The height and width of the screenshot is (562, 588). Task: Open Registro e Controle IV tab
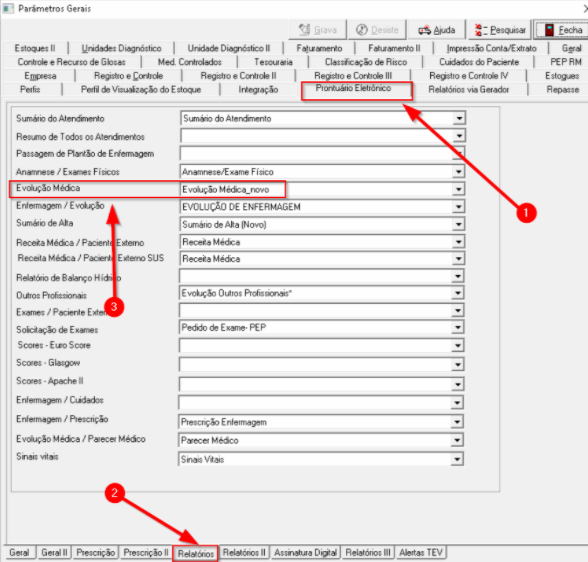[x=468, y=76]
